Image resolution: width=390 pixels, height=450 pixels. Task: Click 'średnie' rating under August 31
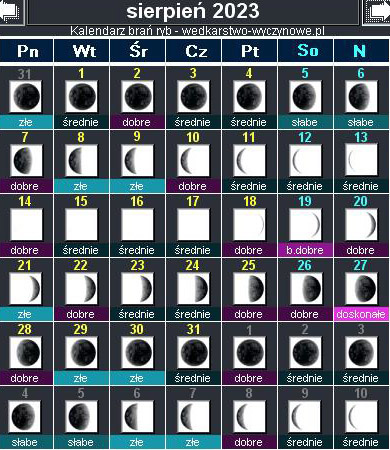194,378
